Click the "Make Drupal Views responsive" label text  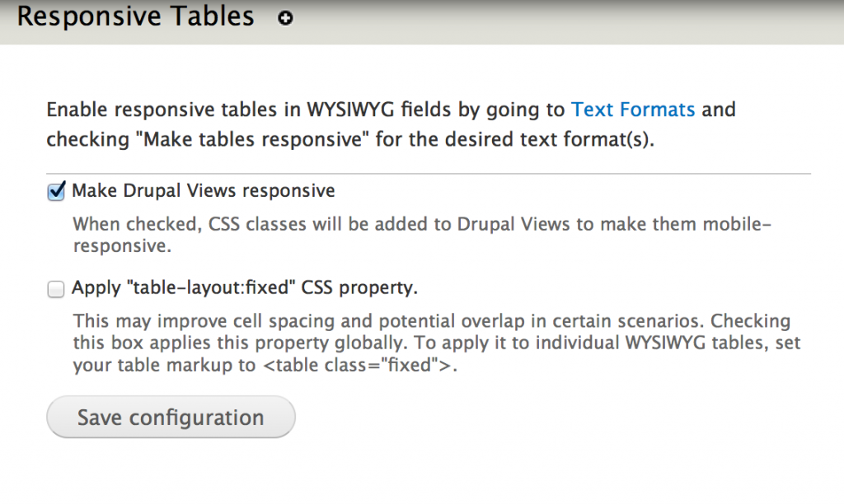click(x=204, y=191)
